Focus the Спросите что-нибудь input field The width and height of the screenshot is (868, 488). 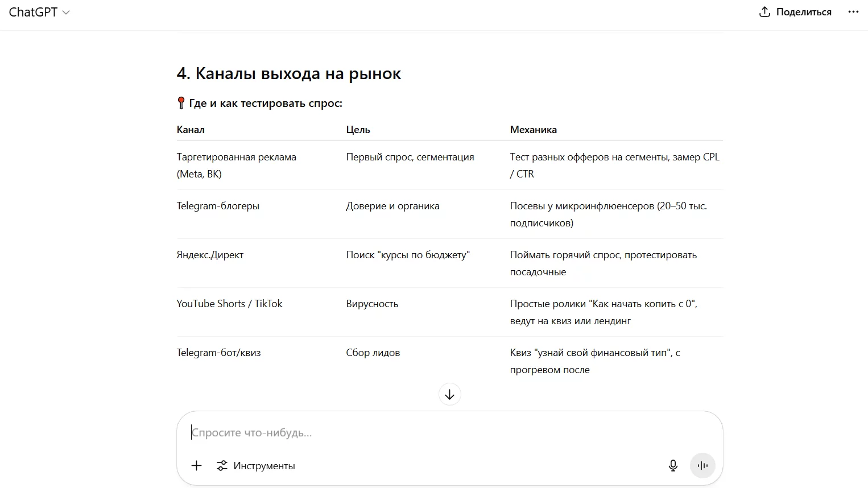click(449, 432)
